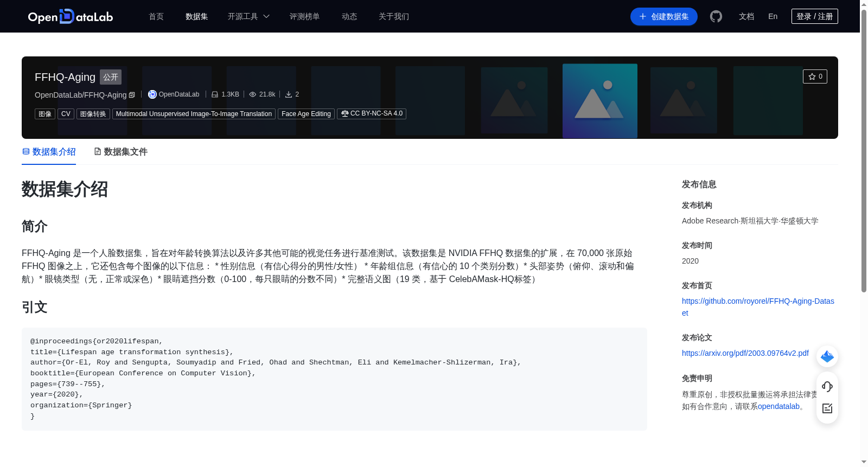Open the GitHub icon in header

716,16
